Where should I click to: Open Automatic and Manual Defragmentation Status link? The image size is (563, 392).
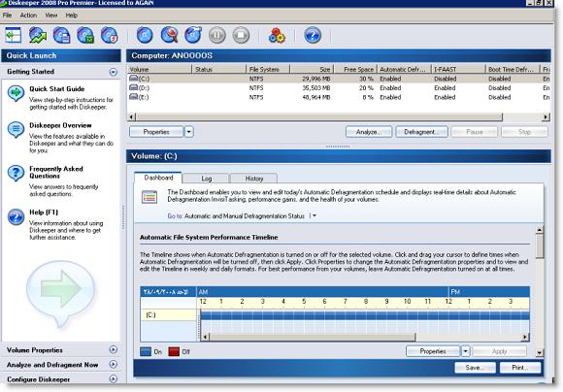(x=245, y=215)
